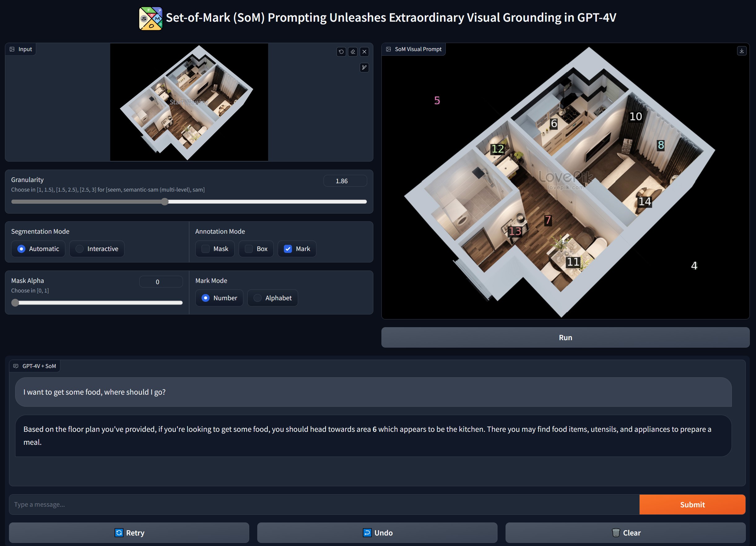Screen dimensions: 756x546
Task: Download the SoM Visual Prompt image
Action: pos(741,51)
